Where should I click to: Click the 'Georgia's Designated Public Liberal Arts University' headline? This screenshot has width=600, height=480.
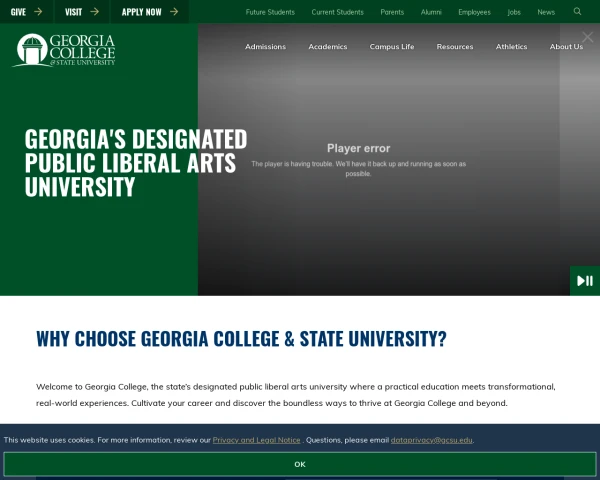pos(136,163)
